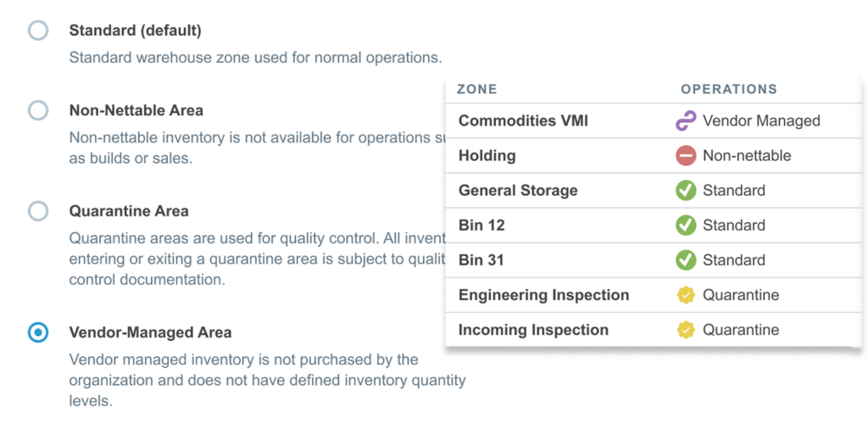The image size is (868, 424).
Task: Click the selected Vendor-Managed Area radio button
Action: pos(38,332)
